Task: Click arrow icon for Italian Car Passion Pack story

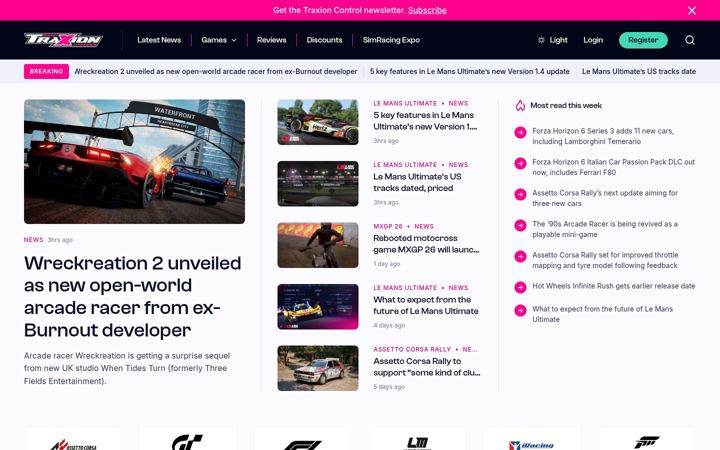Action: click(x=520, y=163)
